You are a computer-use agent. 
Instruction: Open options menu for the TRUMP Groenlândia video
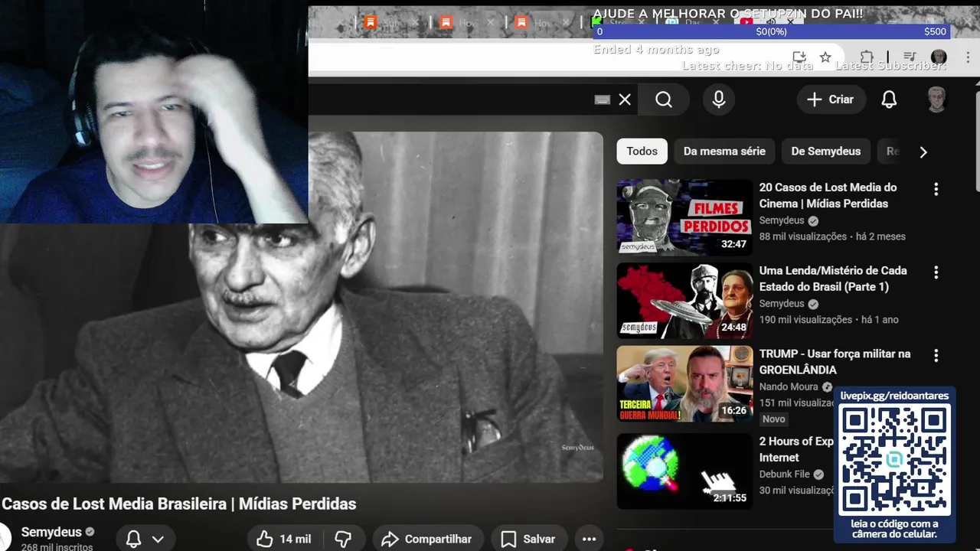click(936, 356)
